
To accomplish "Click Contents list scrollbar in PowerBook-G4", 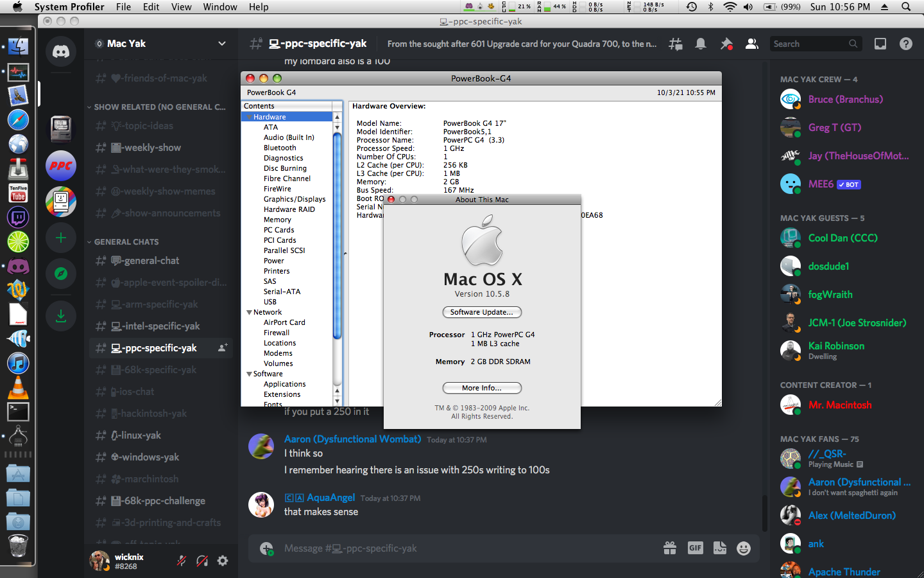I will pos(338,234).
